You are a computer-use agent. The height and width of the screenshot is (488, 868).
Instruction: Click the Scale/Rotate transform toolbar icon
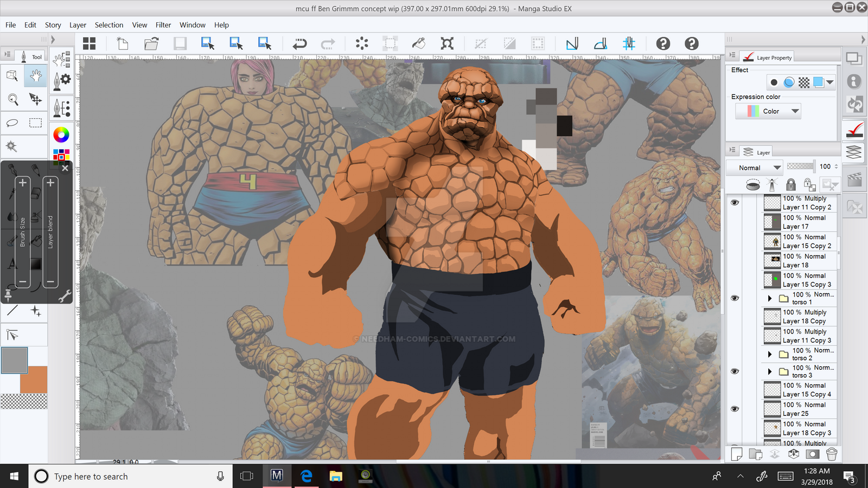coord(447,43)
